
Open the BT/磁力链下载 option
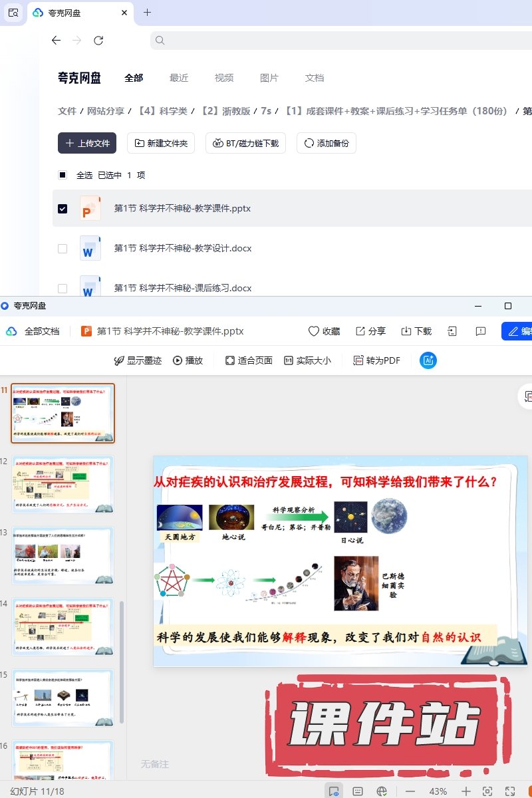coord(245,143)
